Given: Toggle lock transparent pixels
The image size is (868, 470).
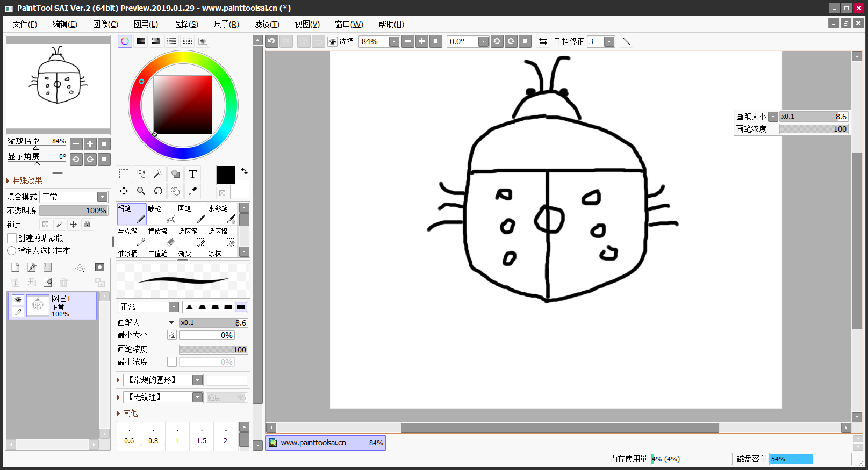Looking at the screenshot, I should click(x=46, y=225).
